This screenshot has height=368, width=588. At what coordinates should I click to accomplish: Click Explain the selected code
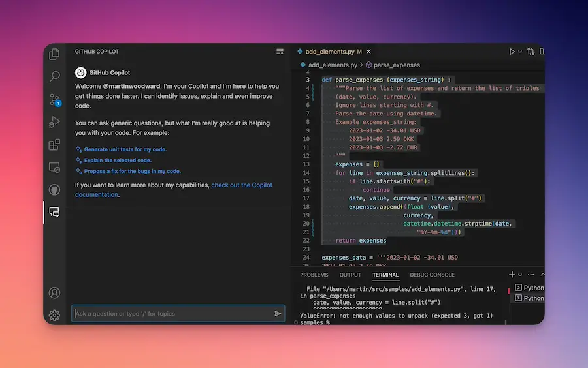tap(118, 161)
